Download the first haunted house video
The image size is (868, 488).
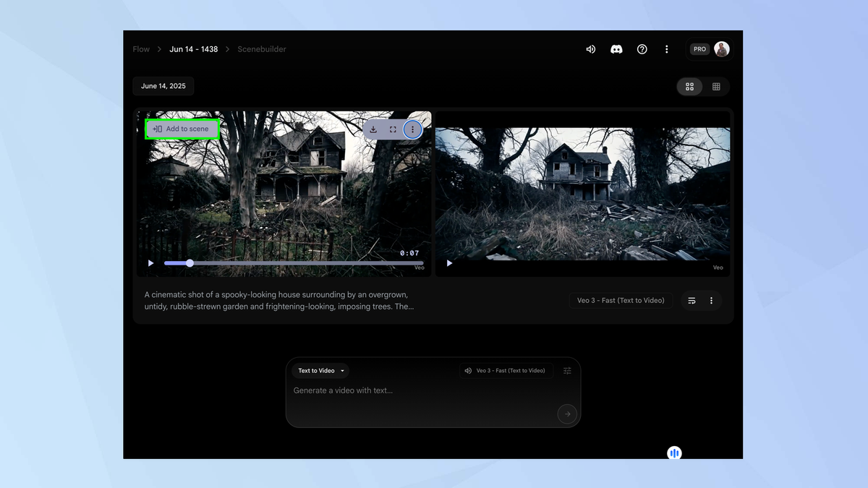pos(373,129)
